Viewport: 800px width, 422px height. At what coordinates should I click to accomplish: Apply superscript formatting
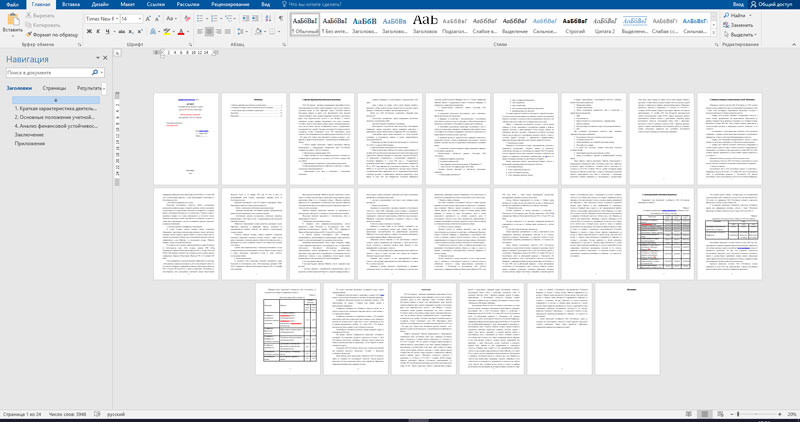(x=139, y=32)
